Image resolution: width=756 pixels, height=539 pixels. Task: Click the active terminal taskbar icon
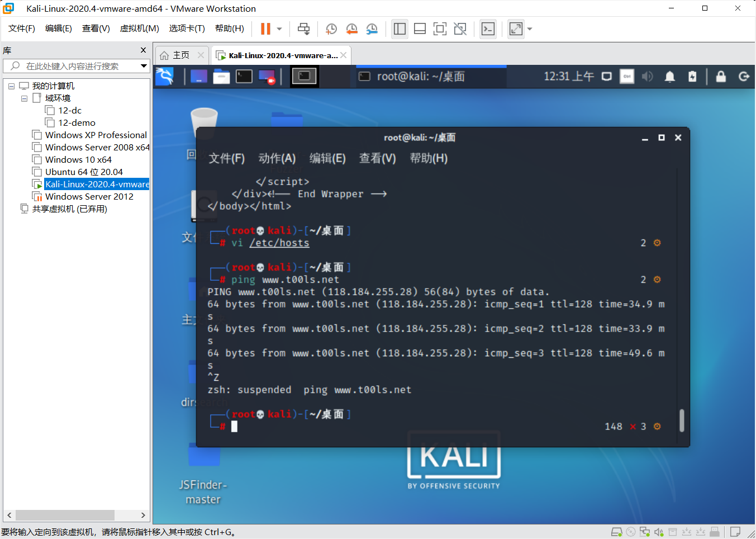click(305, 76)
